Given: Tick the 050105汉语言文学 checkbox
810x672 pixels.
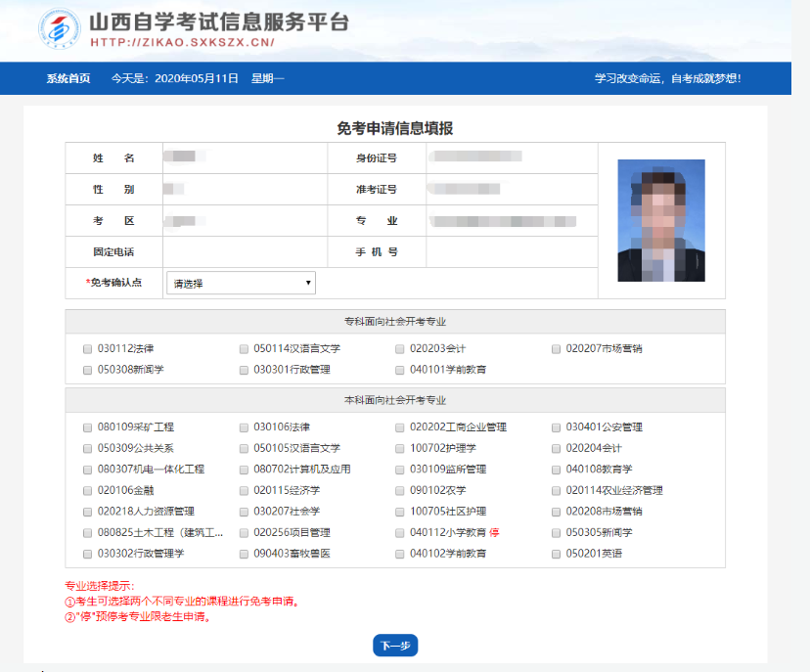Looking at the screenshot, I should pyautogui.click(x=244, y=449).
